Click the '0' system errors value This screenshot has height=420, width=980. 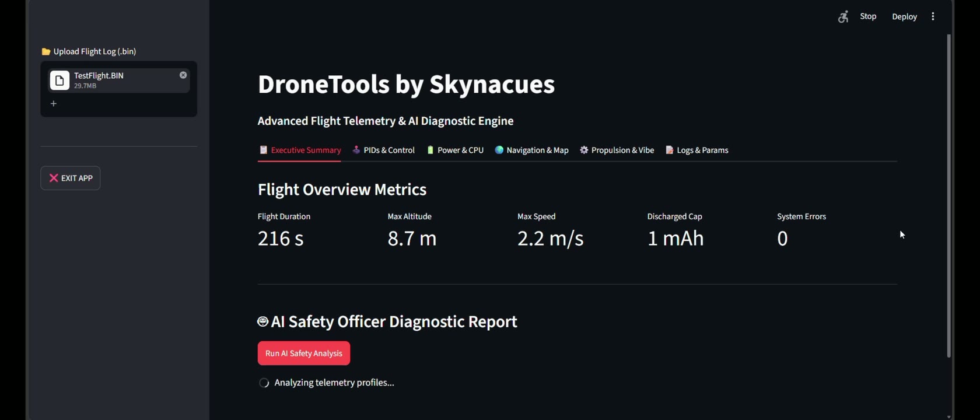pyautogui.click(x=782, y=238)
